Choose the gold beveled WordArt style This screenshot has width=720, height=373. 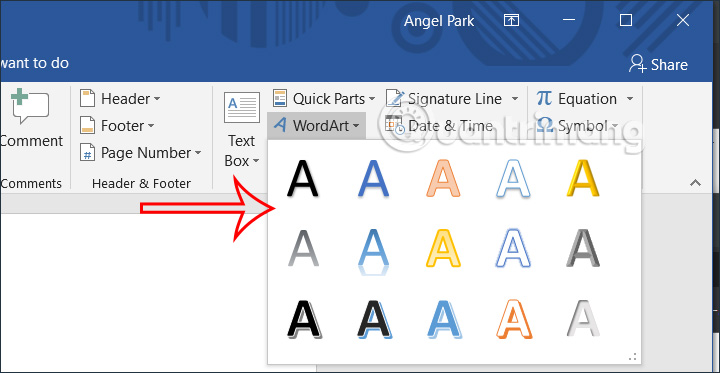(x=583, y=179)
